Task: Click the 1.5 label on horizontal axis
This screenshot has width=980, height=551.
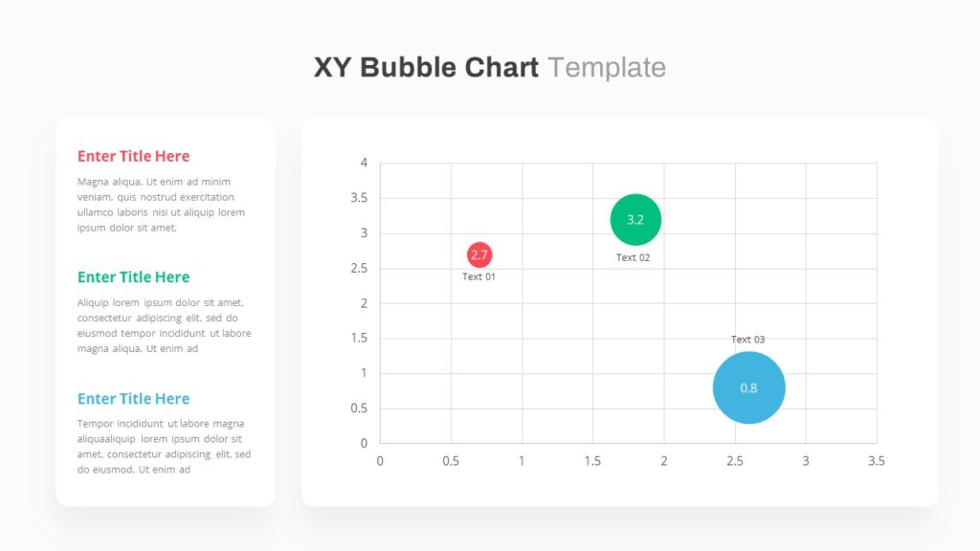Action: 592,461
